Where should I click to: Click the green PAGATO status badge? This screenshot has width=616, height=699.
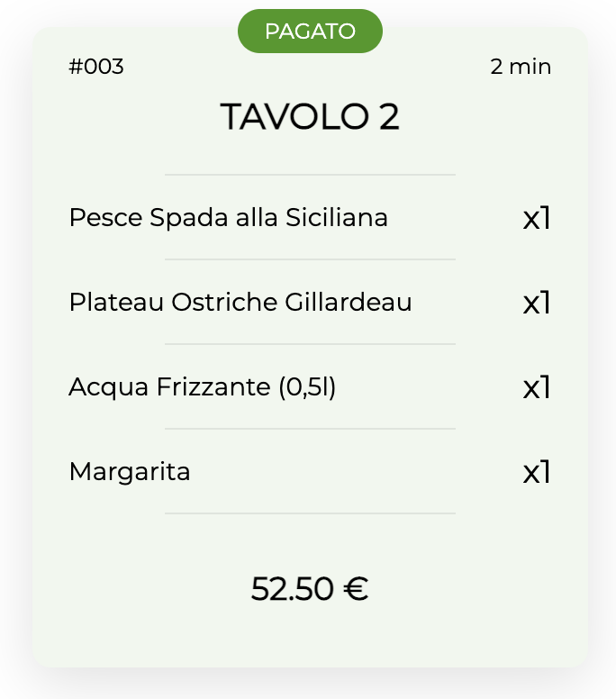click(310, 32)
